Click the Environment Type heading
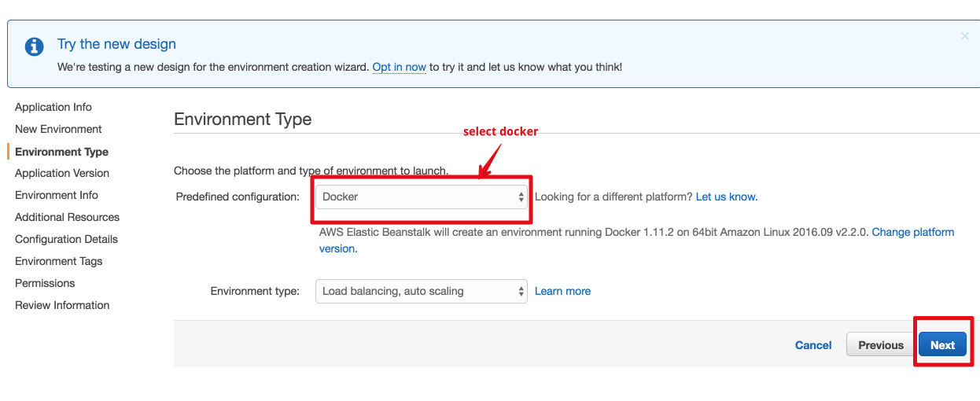Image resolution: width=980 pixels, height=401 pixels. point(243,120)
